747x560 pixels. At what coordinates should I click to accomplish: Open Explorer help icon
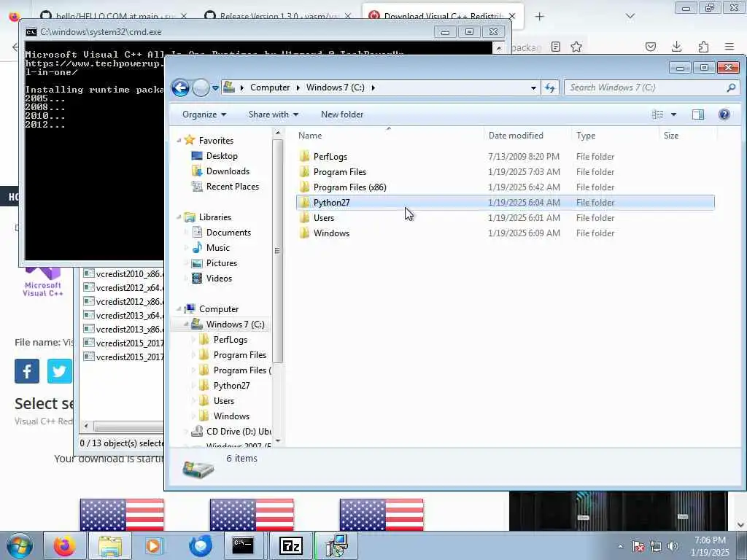click(x=724, y=114)
